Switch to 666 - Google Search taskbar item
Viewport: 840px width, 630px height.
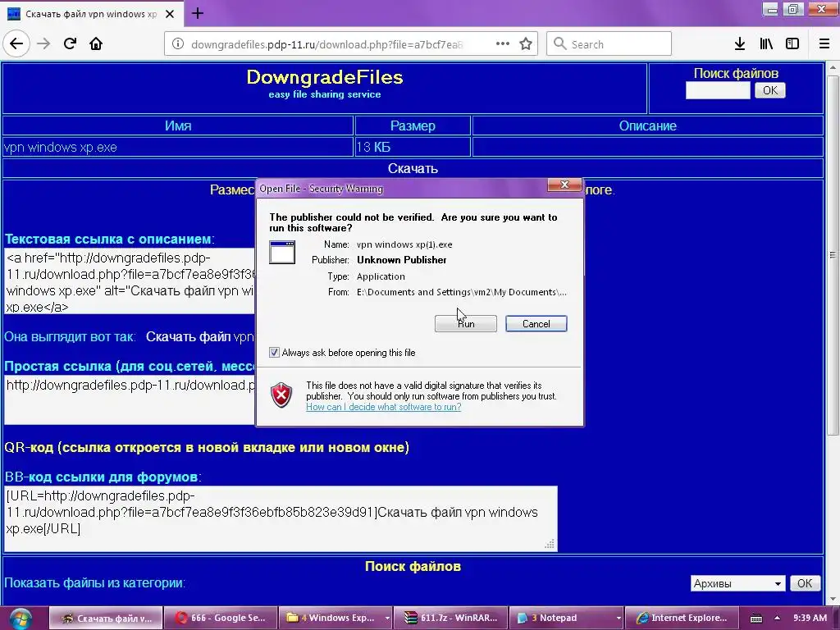click(x=220, y=619)
